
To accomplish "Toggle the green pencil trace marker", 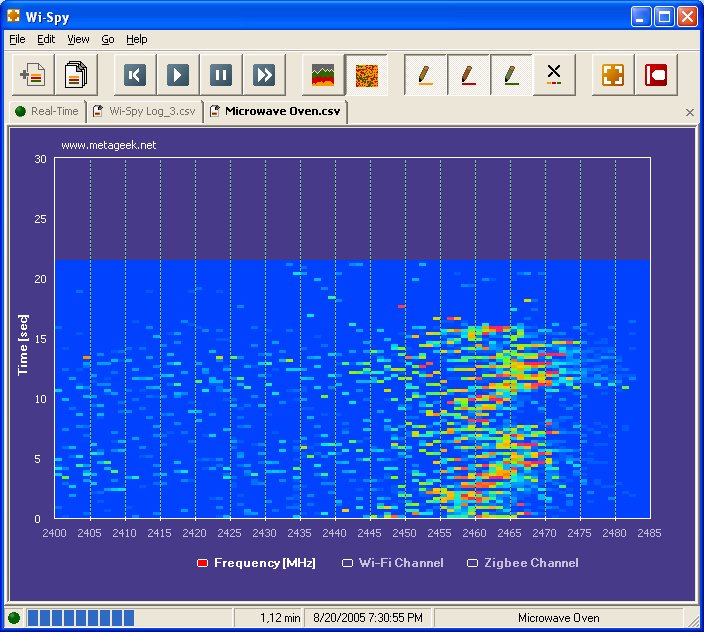I will click(511, 75).
